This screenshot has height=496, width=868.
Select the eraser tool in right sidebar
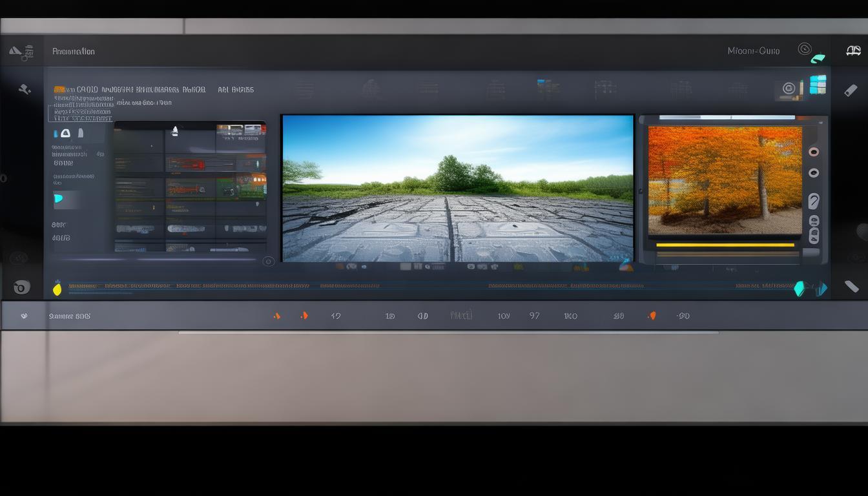click(x=851, y=90)
